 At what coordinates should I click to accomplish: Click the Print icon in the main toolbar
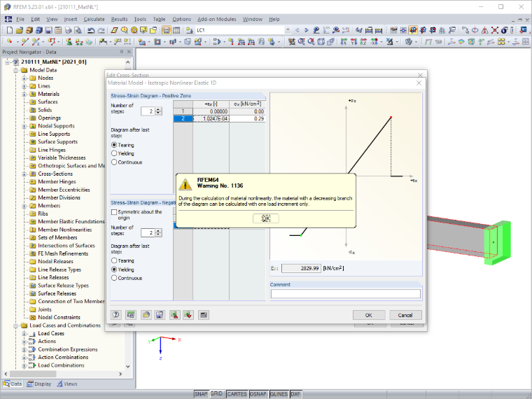pos(68,30)
